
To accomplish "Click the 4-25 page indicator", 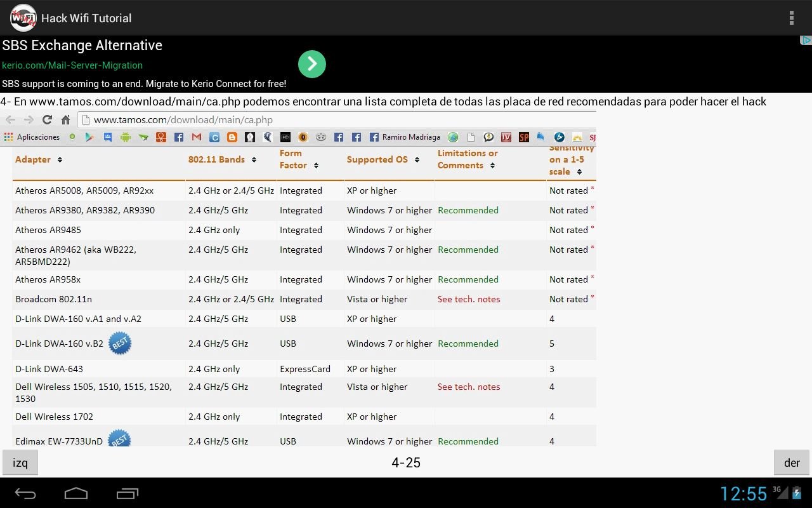I will coord(406,462).
